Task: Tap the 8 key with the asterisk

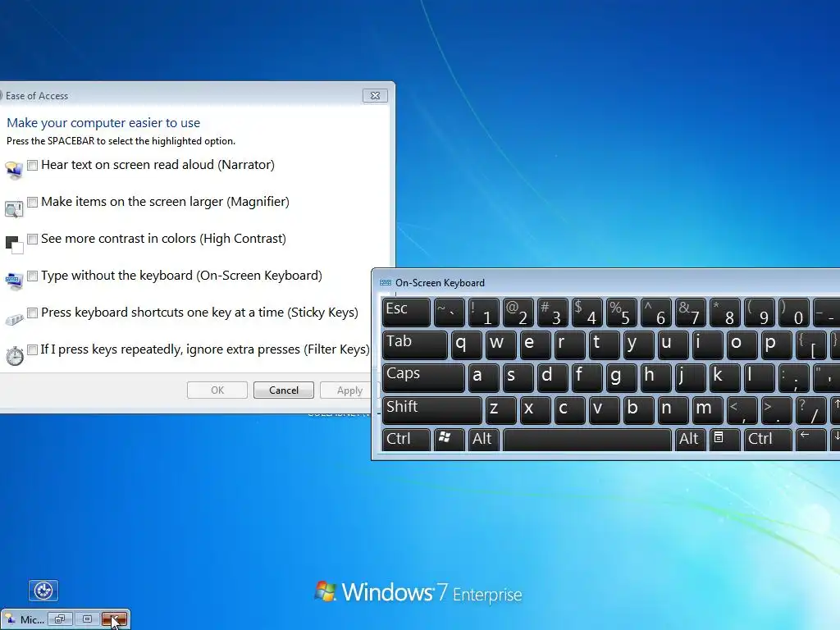Action: [725, 313]
